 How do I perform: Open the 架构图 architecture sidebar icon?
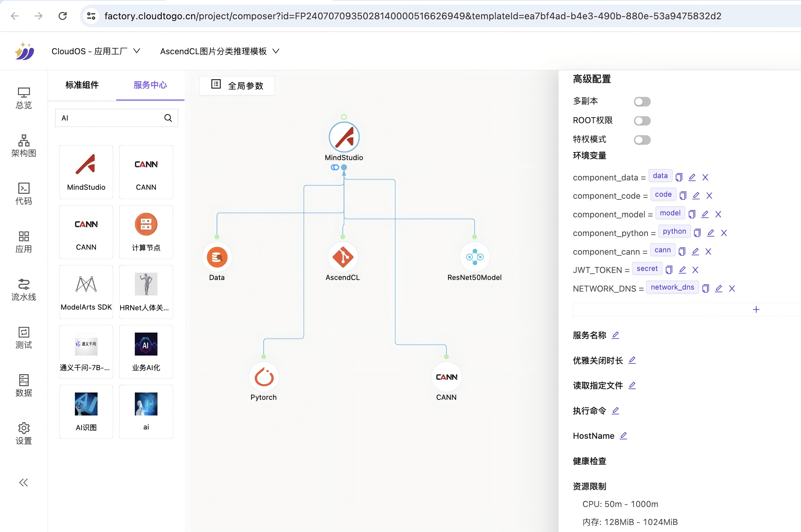pos(23,145)
